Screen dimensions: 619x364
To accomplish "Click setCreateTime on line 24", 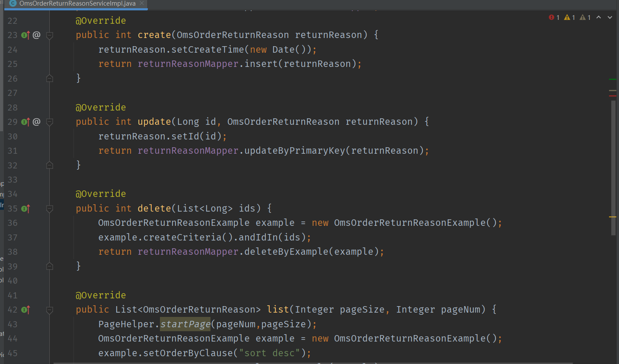I will [208, 50].
